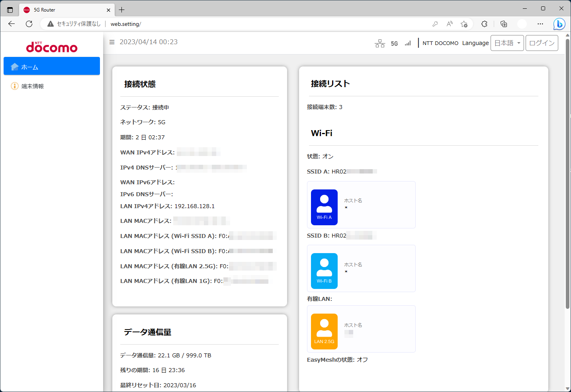Viewport: 571px width, 392px height.
Task: Click the 残りの期間: 16 日 23:36 line
Action: click(153, 370)
